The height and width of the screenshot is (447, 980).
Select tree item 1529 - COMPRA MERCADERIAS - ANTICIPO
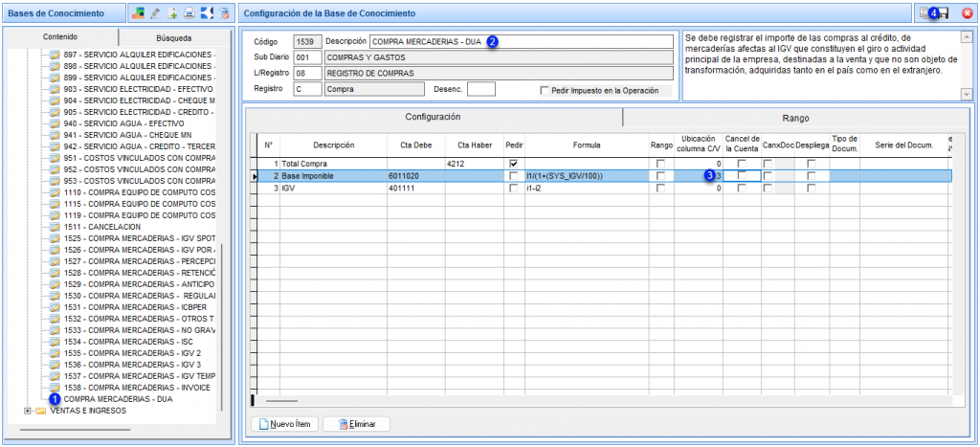(x=140, y=284)
